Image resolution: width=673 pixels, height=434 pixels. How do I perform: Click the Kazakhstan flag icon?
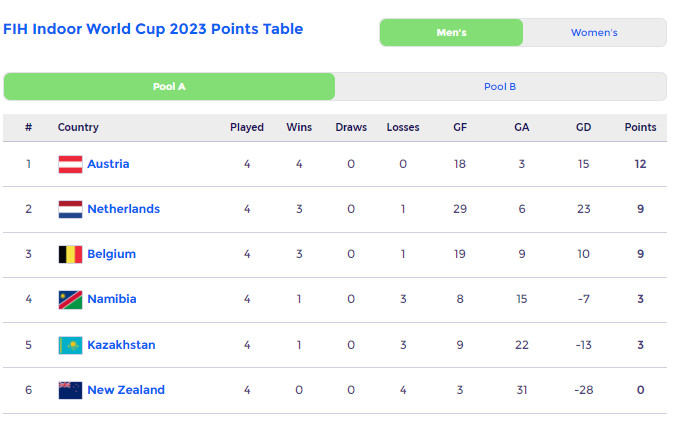[70, 345]
